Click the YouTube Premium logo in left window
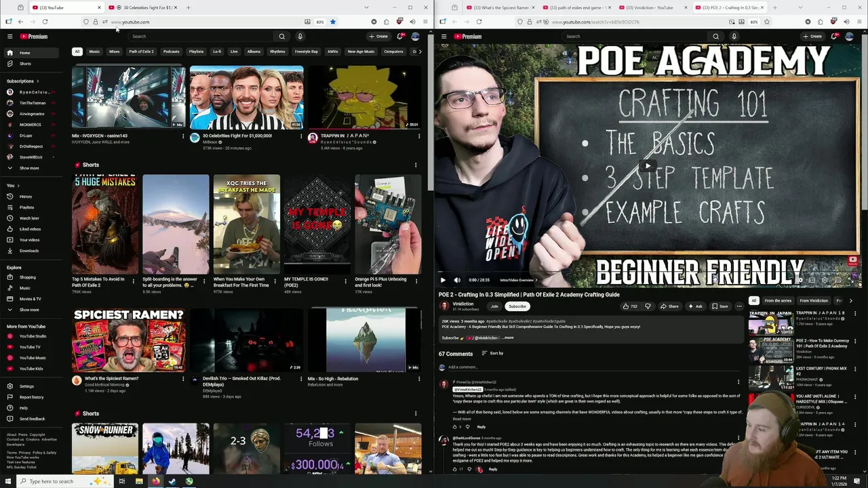 pyautogui.click(x=33, y=37)
